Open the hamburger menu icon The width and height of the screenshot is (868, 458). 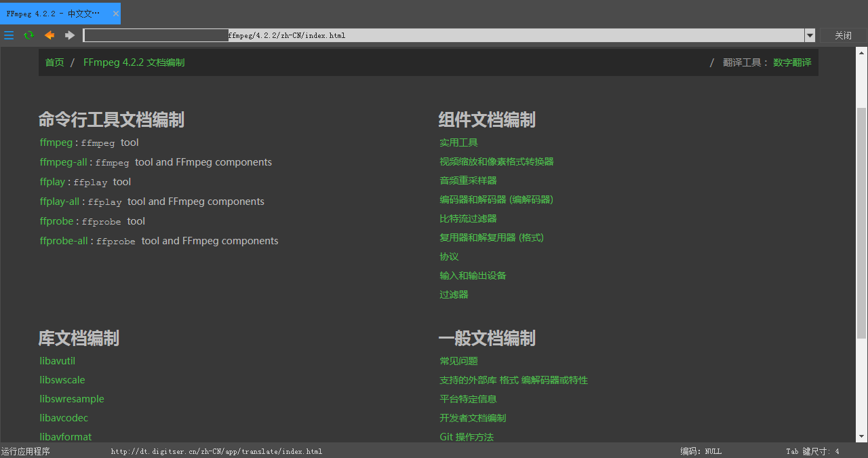9,35
